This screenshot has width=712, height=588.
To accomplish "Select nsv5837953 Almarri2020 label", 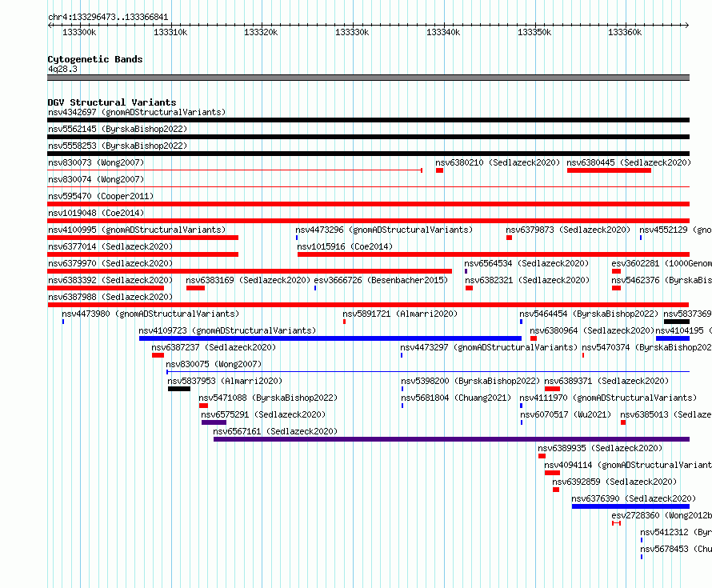I will point(225,381).
